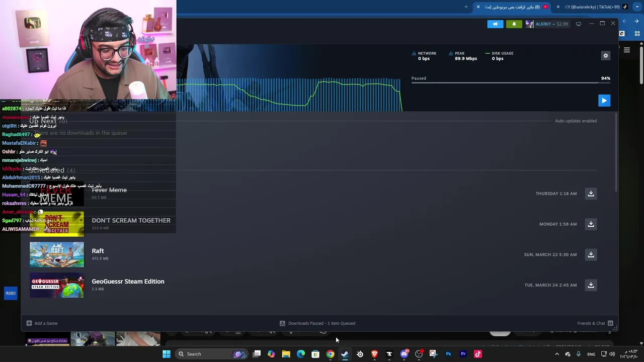The height and width of the screenshot is (362, 644).
Task: Click the microphone tray icon
Action: coord(578,354)
